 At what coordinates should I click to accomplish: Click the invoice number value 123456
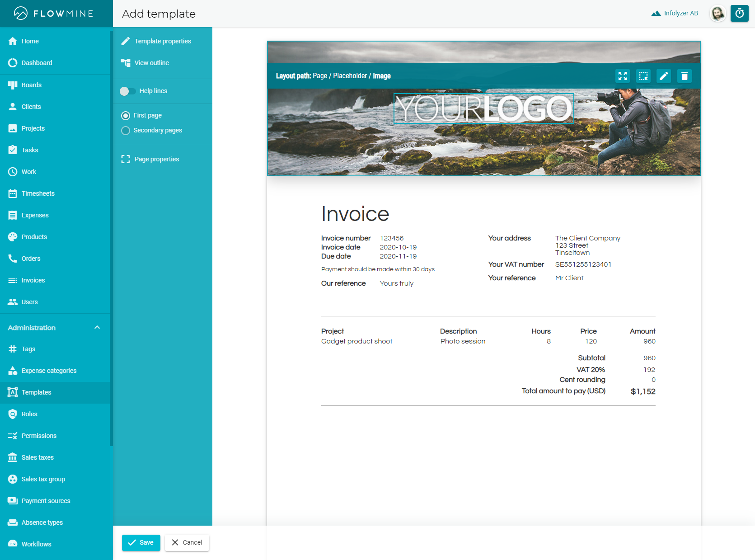coord(392,238)
